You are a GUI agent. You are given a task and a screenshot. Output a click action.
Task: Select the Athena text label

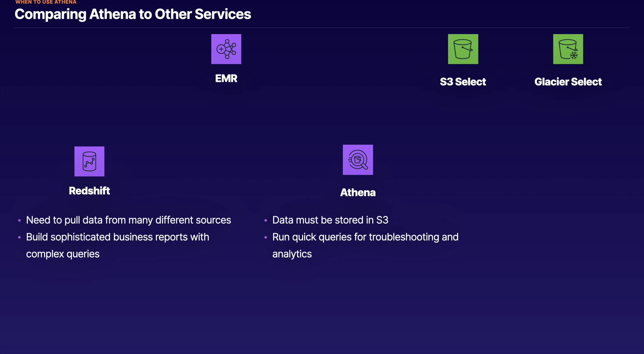[358, 192]
